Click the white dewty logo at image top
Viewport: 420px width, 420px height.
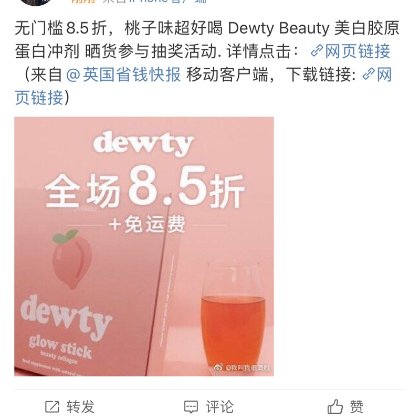(143, 144)
